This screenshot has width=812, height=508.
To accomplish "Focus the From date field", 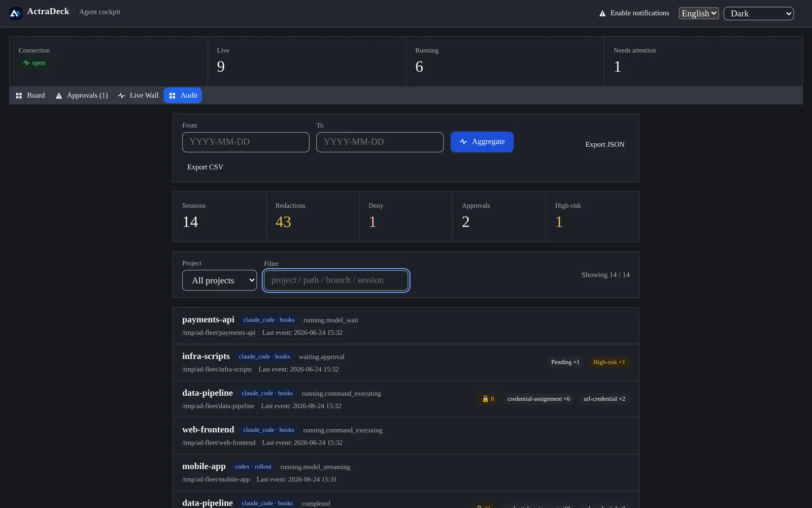I will click(246, 142).
